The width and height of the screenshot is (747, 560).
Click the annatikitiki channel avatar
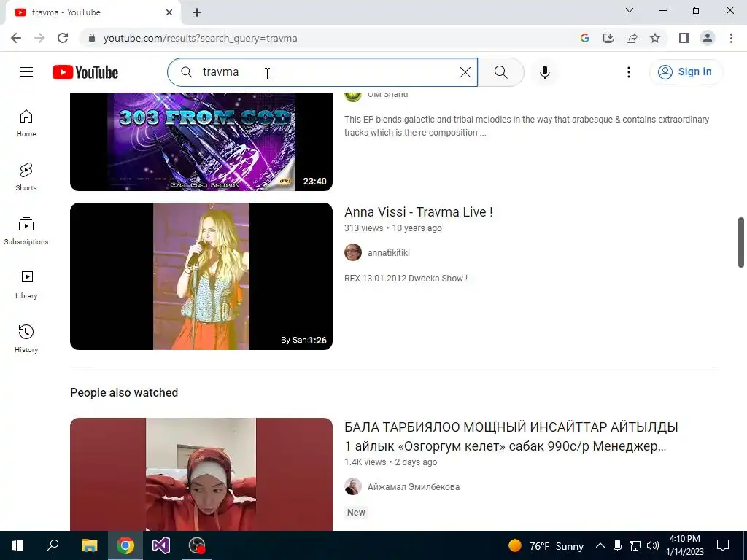click(353, 252)
